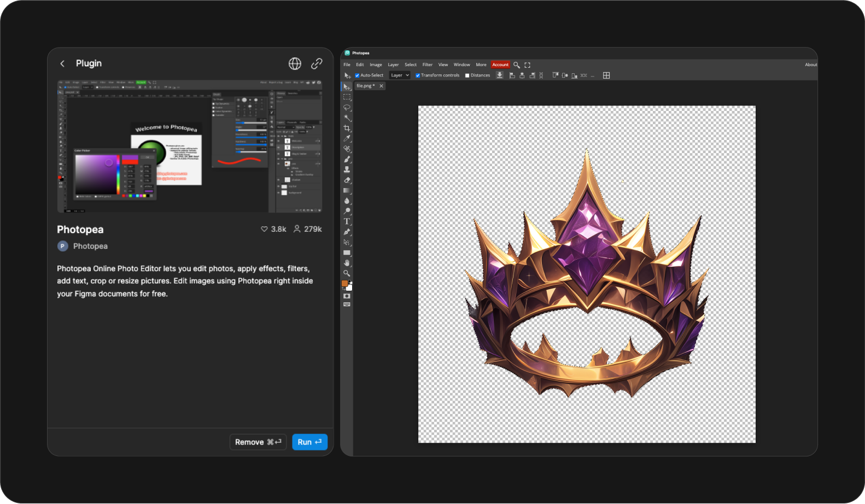This screenshot has height=504, width=865.
Task: Select the Rectangle Select tool
Action: 347,97
